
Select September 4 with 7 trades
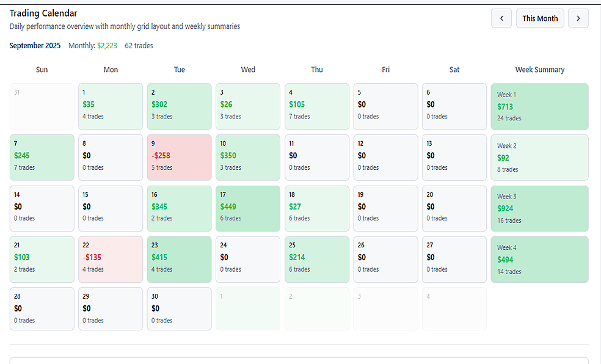pos(316,107)
